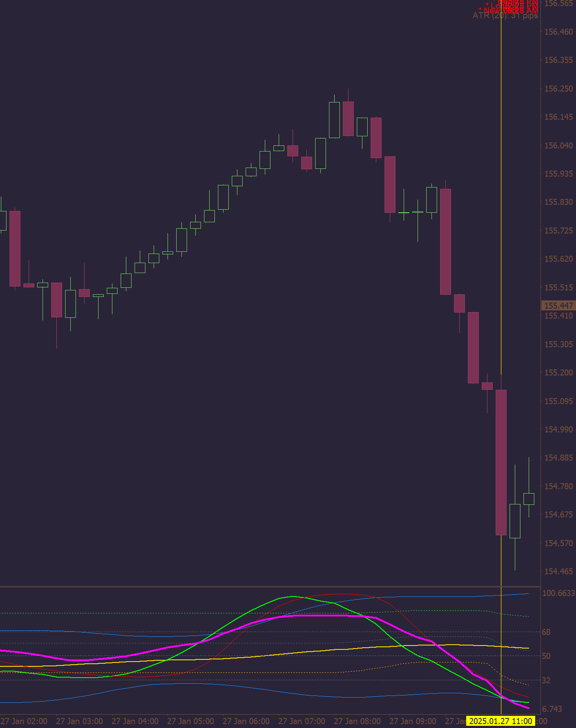Click the current price label 155.447
Viewport: 576px width, 728px height.
[x=558, y=306]
